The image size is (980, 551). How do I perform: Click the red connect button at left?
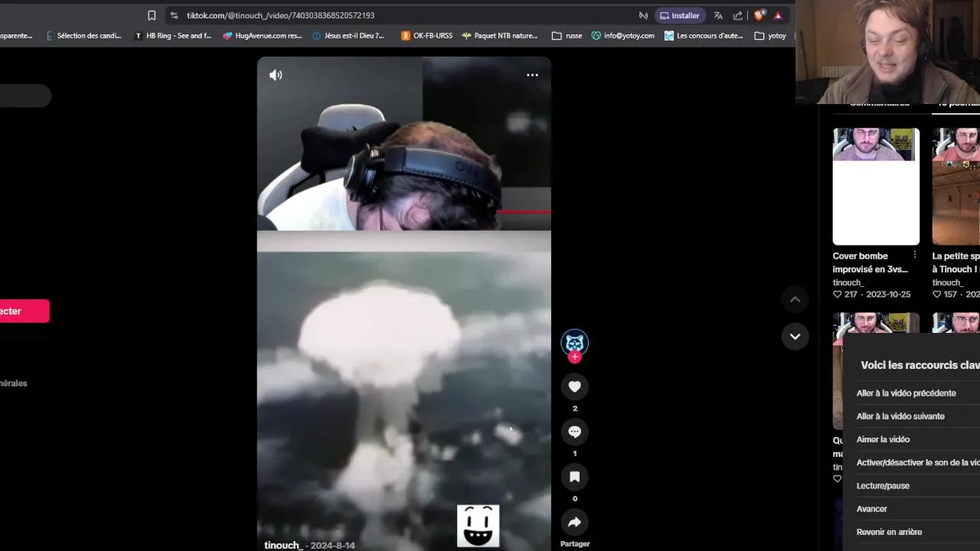pos(24,311)
